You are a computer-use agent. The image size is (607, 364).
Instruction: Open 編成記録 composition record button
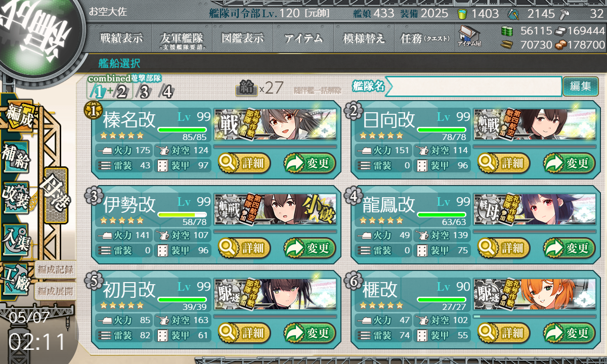(55, 269)
